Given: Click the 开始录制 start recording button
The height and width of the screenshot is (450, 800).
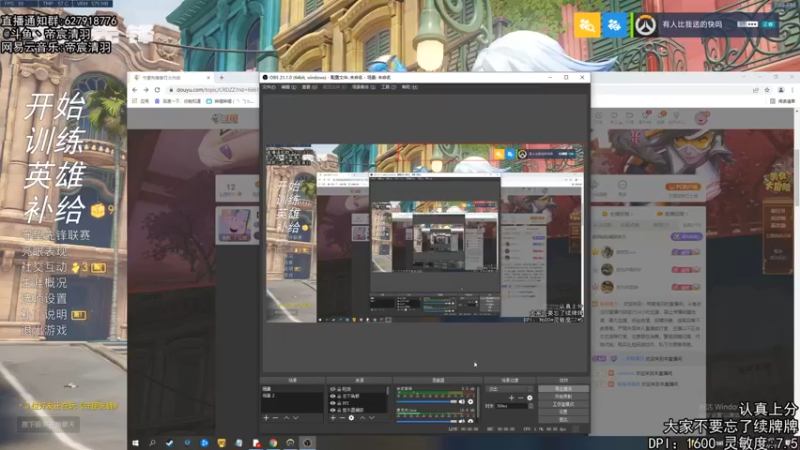Looking at the screenshot, I should pyautogui.click(x=564, y=396).
